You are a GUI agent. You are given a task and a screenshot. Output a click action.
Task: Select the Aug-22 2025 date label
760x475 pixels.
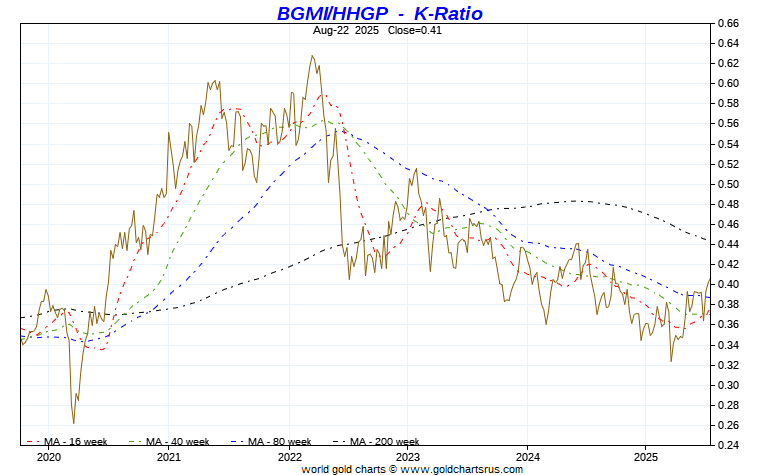[346, 30]
